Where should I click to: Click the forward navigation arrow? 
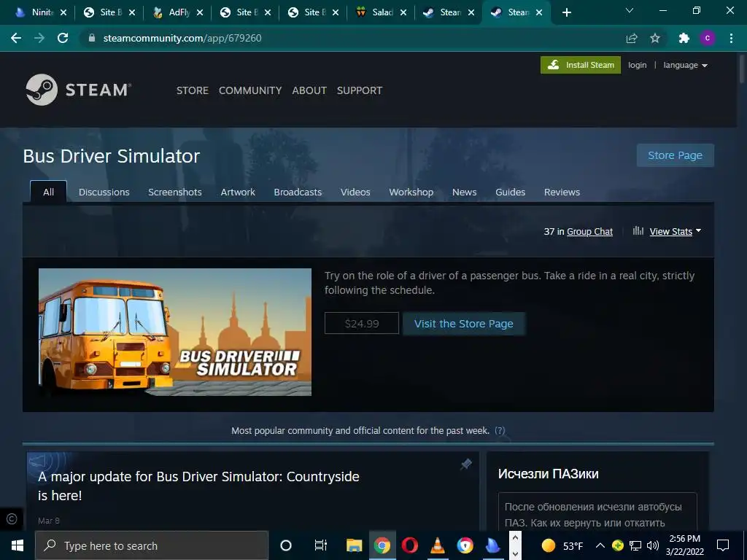[x=39, y=38]
